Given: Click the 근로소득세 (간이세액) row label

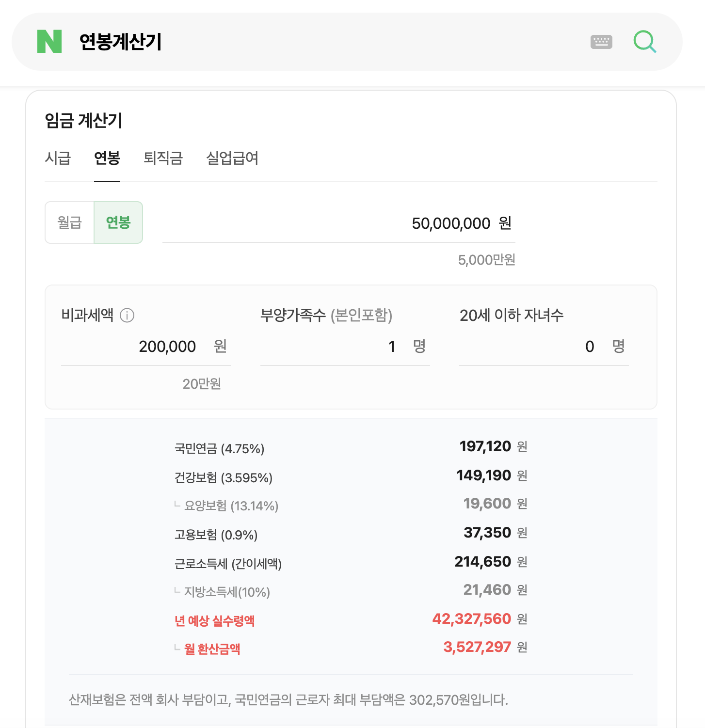Looking at the screenshot, I should (x=228, y=564).
